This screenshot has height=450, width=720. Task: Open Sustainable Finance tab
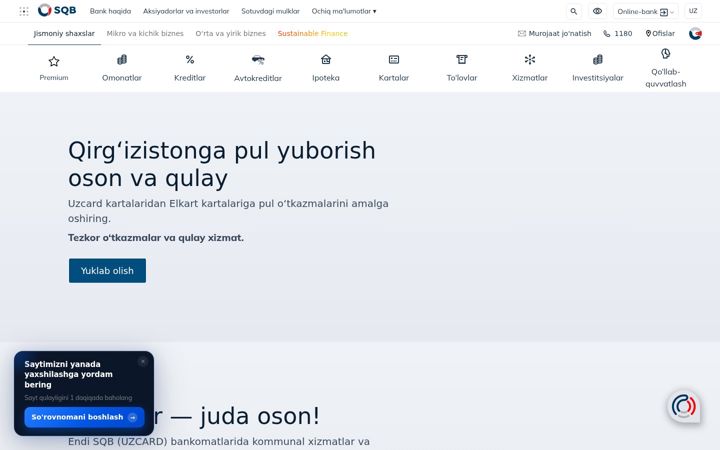313,34
